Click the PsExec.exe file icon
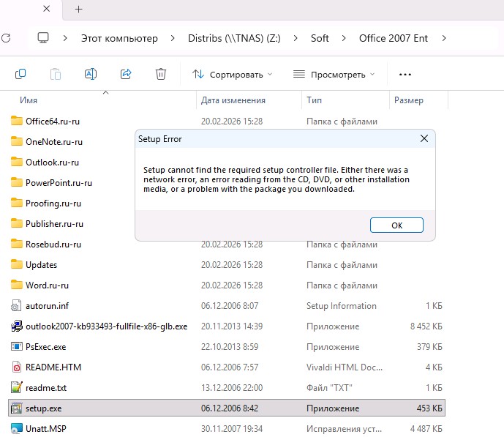Screen dimensions: 504x437 coord(17,346)
